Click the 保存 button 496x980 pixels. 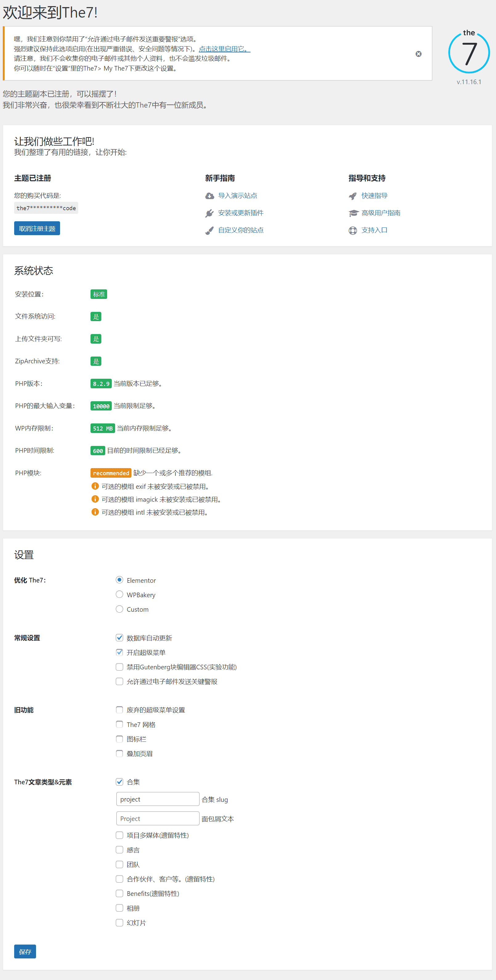pos(25,951)
